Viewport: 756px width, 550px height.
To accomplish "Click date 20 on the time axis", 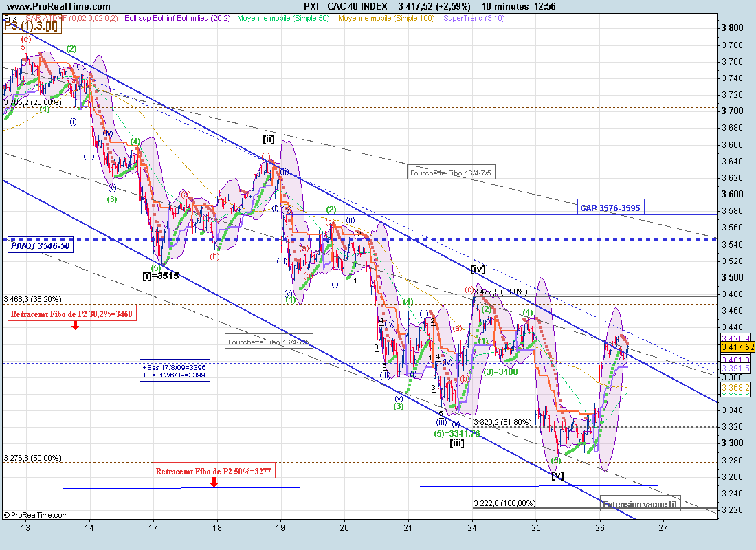I will 344,527.
